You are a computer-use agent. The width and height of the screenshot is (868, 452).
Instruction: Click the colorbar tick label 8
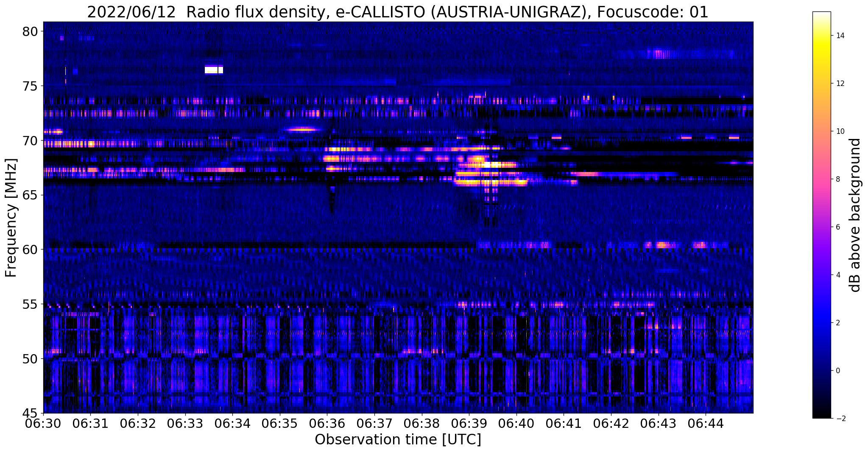point(837,179)
